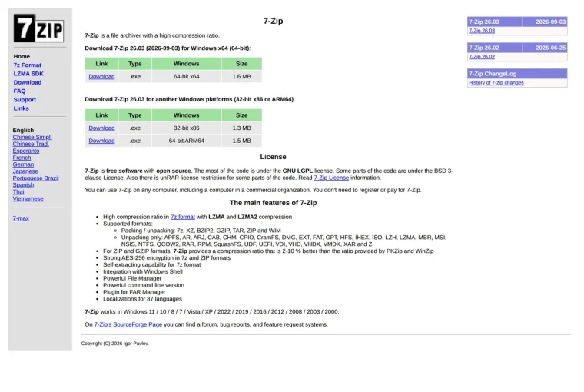
Task: Click the 64-bit ARM64 table cell
Action: pos(186,141)
